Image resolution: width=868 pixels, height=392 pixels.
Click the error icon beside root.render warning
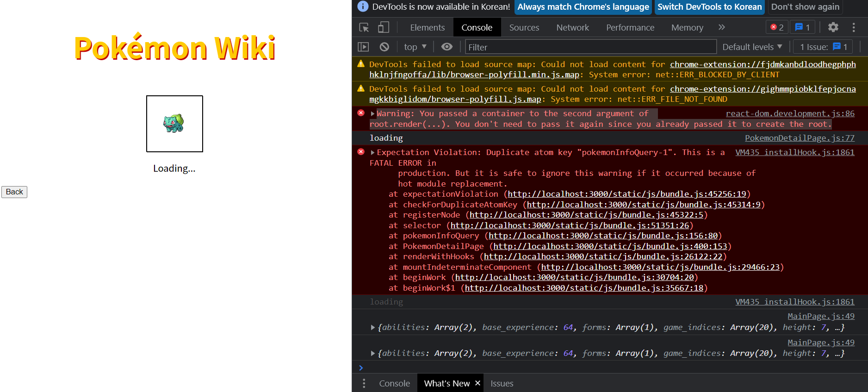361,113
